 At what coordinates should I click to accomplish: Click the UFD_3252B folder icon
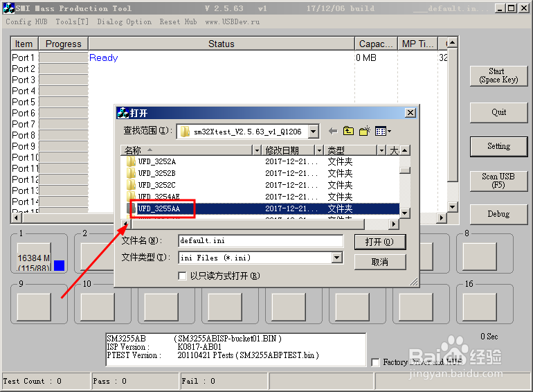(131, 173)
